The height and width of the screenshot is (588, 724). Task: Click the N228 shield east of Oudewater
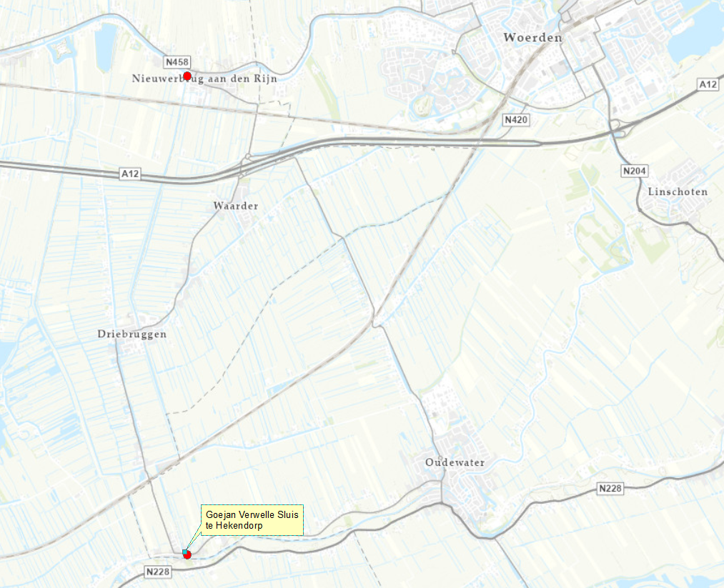point(610,488)
